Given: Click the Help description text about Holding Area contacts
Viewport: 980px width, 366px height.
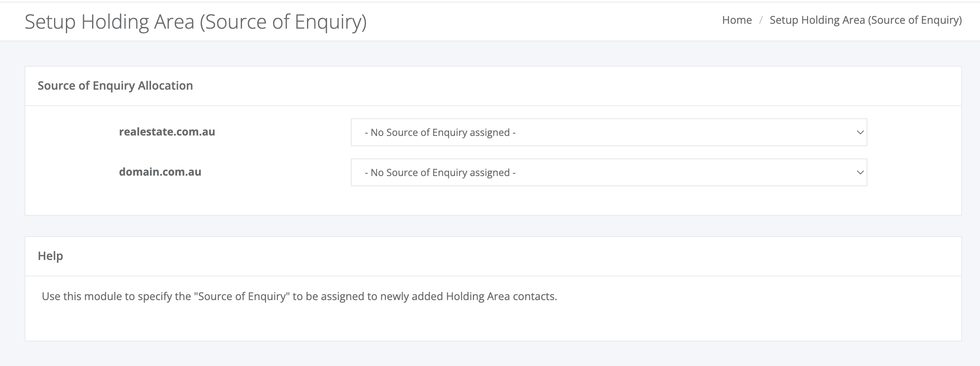Looking at the screenshot, I should pyautogui.click(x=299, y=296).
